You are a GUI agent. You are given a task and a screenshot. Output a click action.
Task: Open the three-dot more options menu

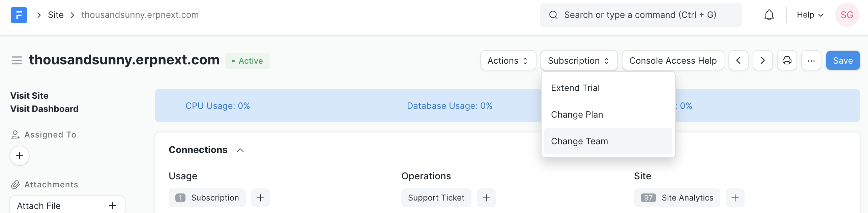(x=811, y=61)
